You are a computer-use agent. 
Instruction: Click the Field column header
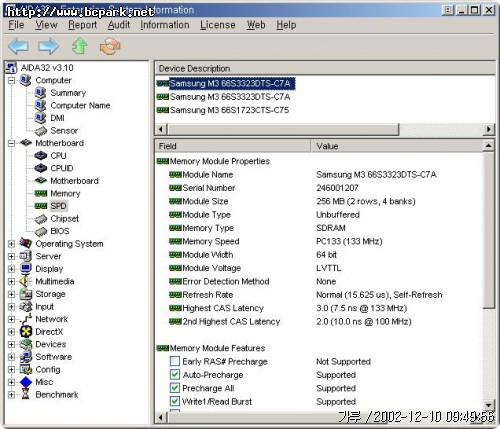(233, 146)
